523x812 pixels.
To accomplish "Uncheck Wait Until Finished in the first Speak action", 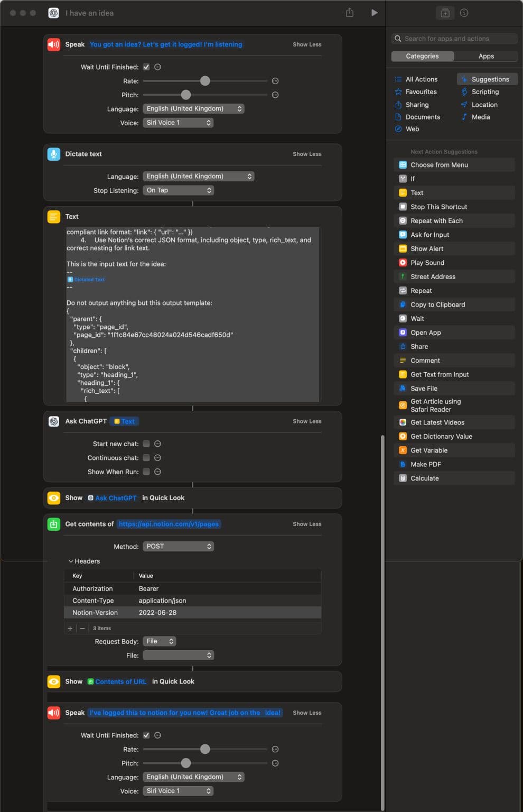I will [x=146, y=67].
